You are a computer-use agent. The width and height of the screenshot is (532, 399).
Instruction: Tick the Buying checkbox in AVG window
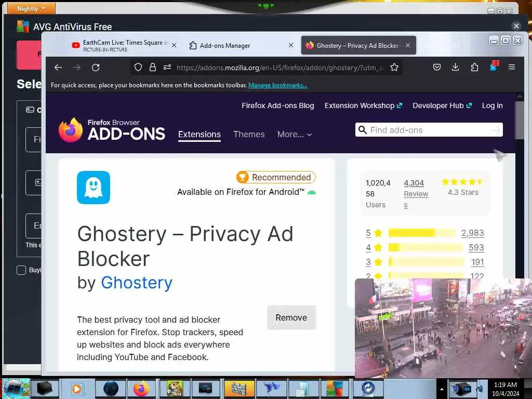click(x=21, y=270)
